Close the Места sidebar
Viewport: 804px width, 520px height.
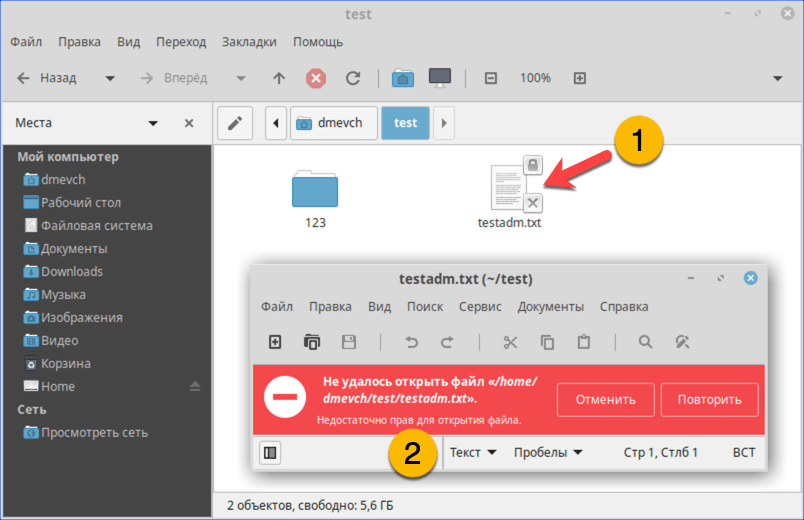point(189,123)
